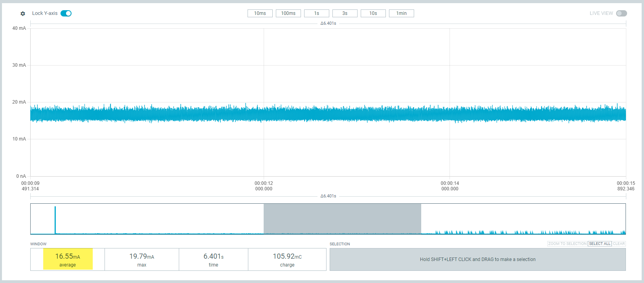Open chart settings gear icon
644x283 pixels.
(23, 14)
